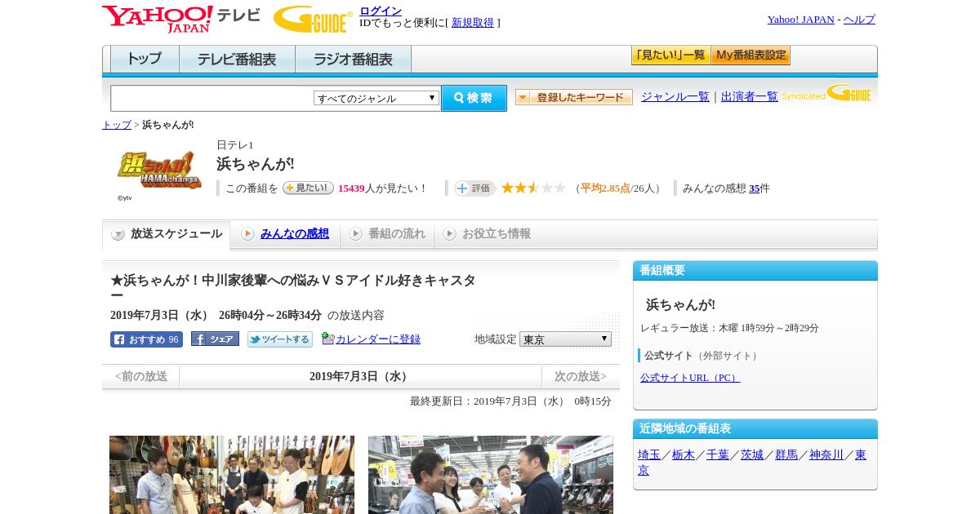Click the 15439 want-to-watch count

pyautogui.click(x=351, y=188)
